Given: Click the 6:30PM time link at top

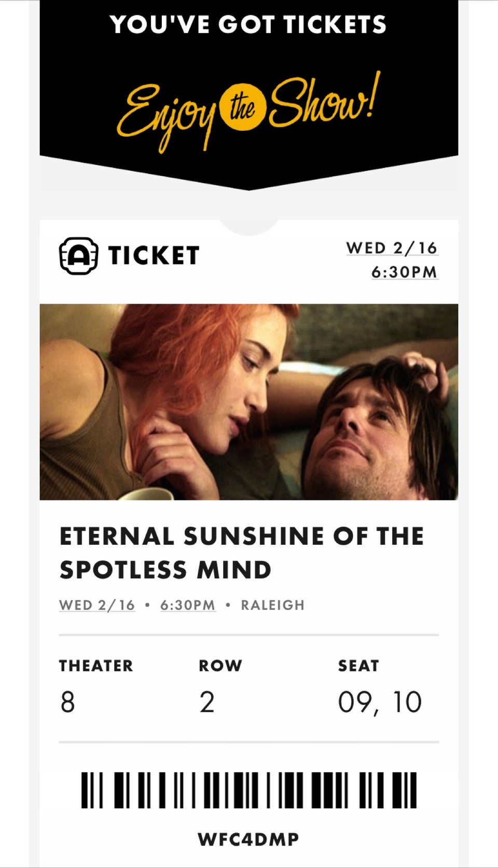Looking at the screenshot, I should (405, 272).
